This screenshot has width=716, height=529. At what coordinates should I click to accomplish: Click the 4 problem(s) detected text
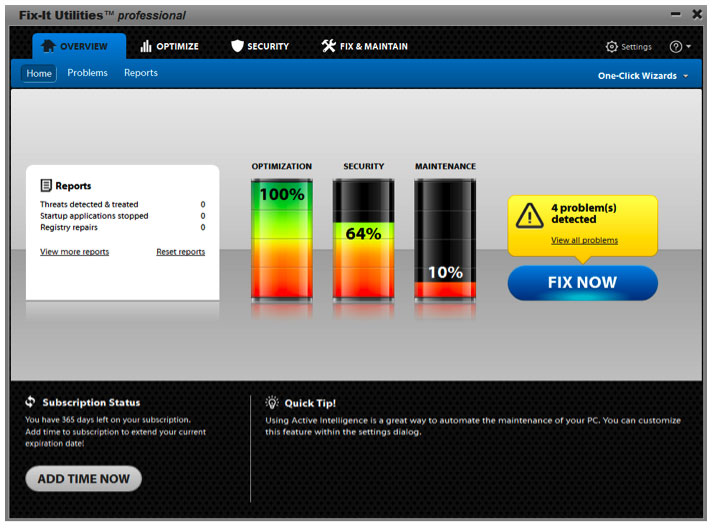(584, 213)
